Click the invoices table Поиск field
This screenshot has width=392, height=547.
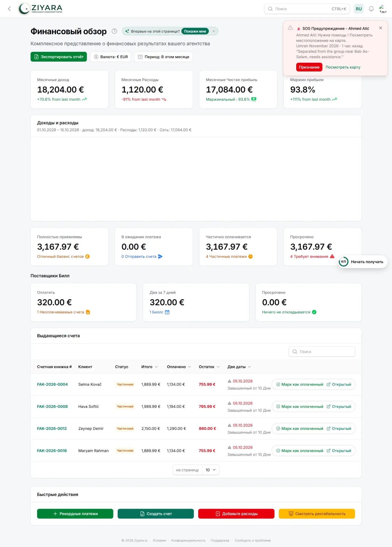click(322, 352)
